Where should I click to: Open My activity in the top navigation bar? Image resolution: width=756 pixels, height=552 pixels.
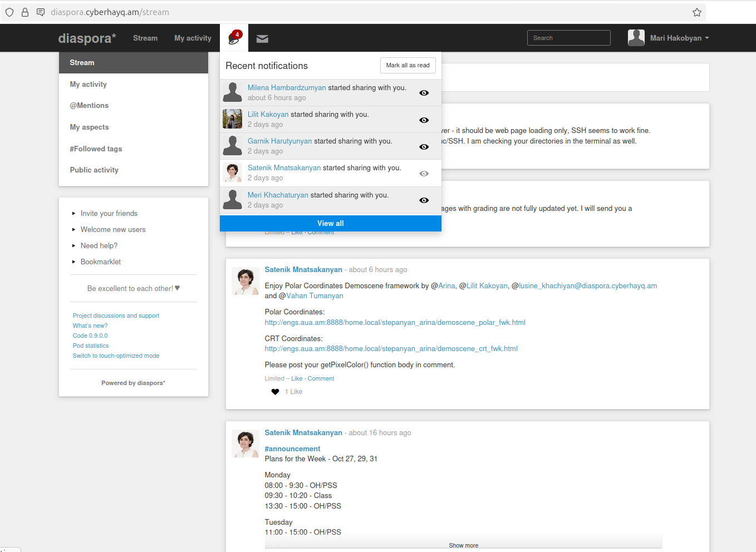pyautogui.click(x=193, y=38)
